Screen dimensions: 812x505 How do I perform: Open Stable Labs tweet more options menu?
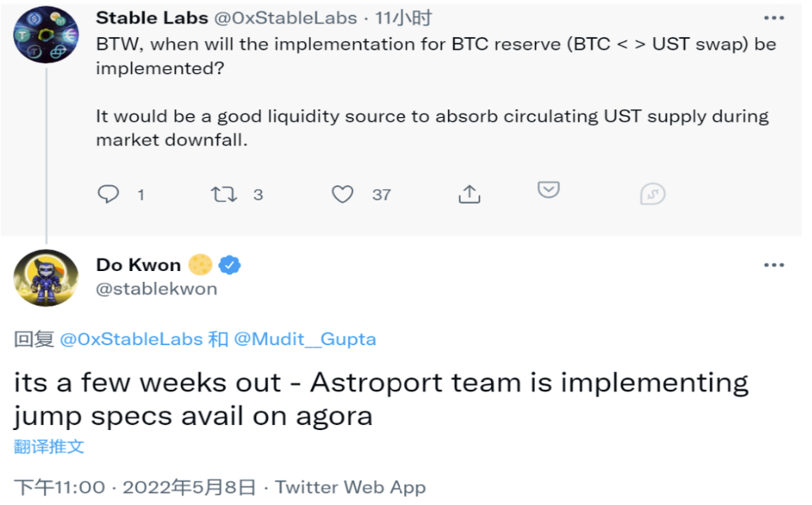coord(774,19)
